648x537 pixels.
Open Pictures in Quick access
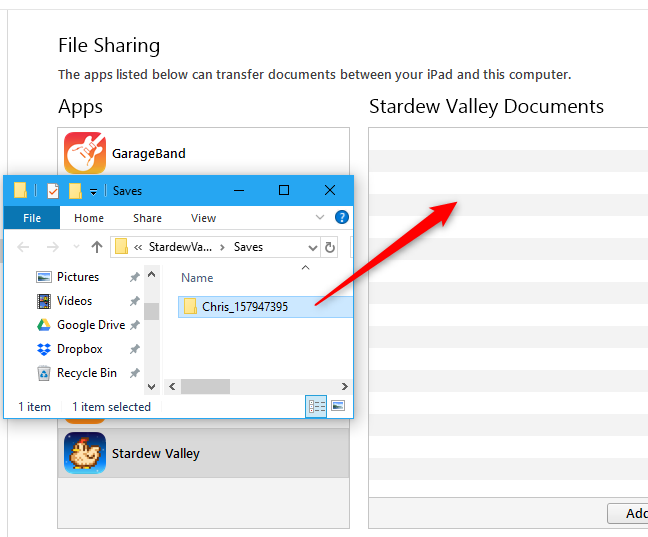[78, 277]
